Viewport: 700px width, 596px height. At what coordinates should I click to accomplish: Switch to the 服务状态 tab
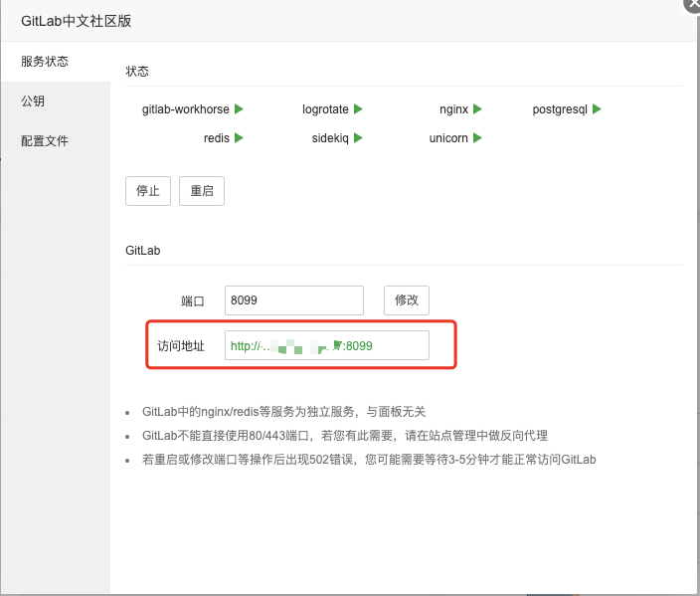[x=45, y=62]
